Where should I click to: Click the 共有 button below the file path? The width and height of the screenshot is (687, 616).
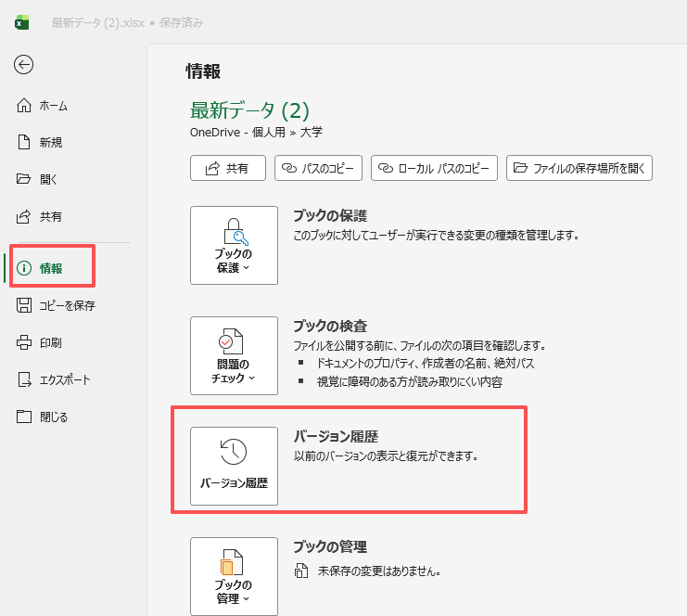click(228, 168)
